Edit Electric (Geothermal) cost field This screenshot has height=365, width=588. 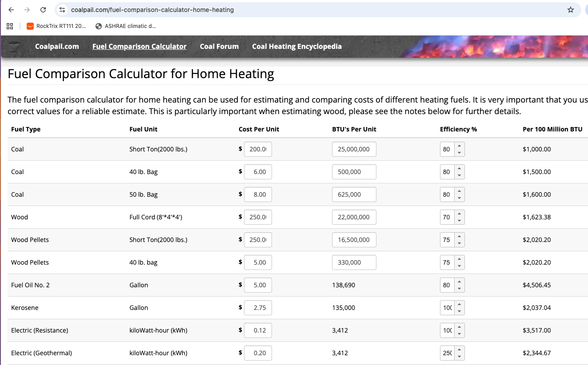tap(258, 353)
